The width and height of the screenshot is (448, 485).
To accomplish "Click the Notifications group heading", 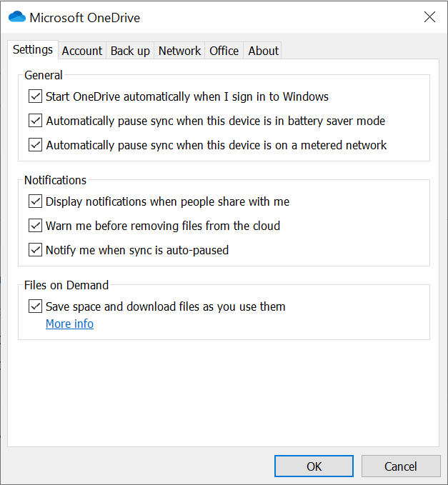I will point(56,180).
